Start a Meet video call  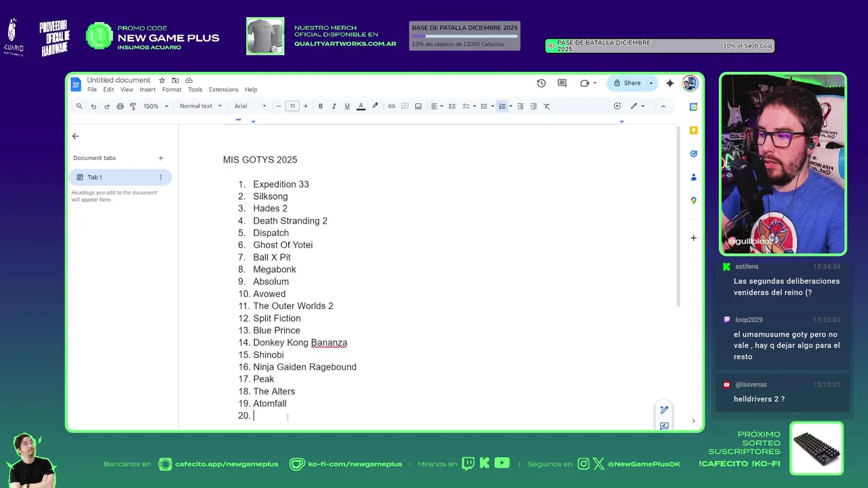click(585, 83)
